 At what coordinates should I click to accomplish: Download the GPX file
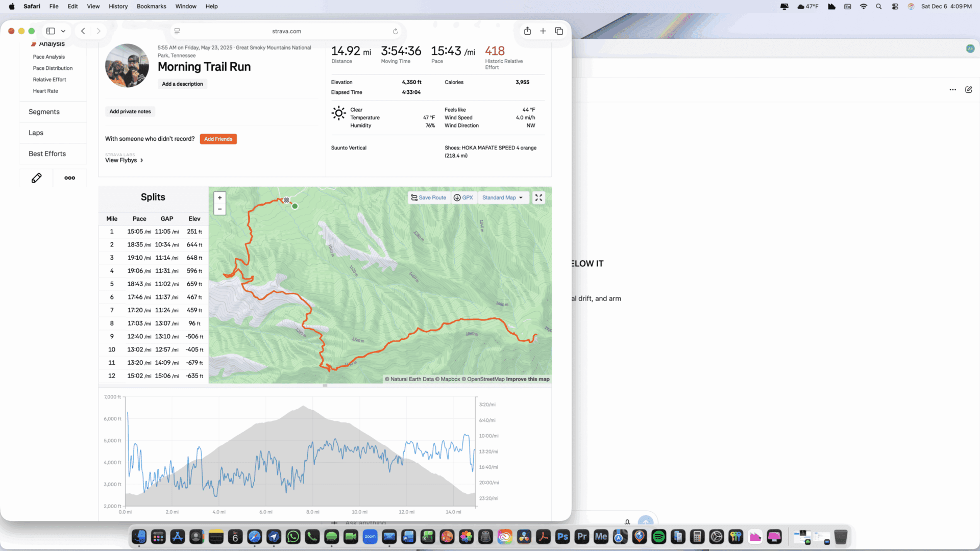[463, 198]
